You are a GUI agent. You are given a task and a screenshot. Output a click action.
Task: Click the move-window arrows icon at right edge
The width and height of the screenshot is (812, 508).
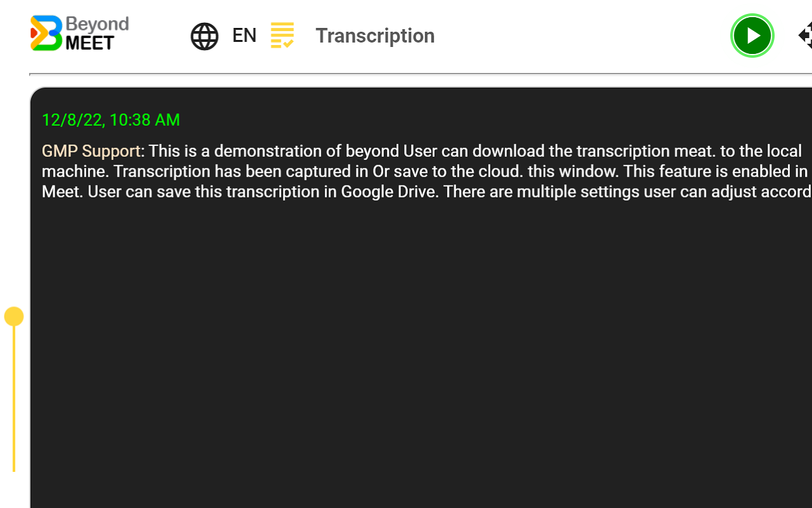(x=806, y=36)
